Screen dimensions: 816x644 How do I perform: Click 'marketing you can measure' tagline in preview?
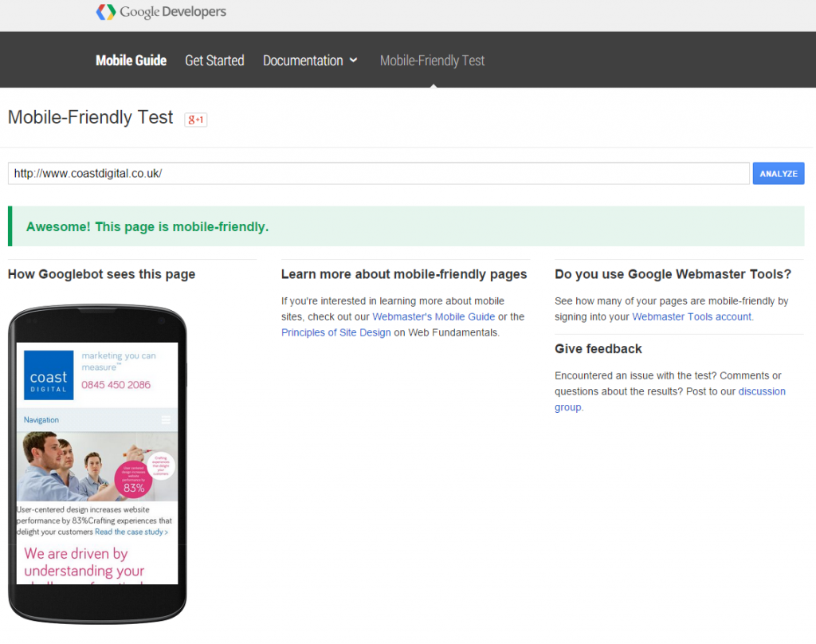[119, 361]
